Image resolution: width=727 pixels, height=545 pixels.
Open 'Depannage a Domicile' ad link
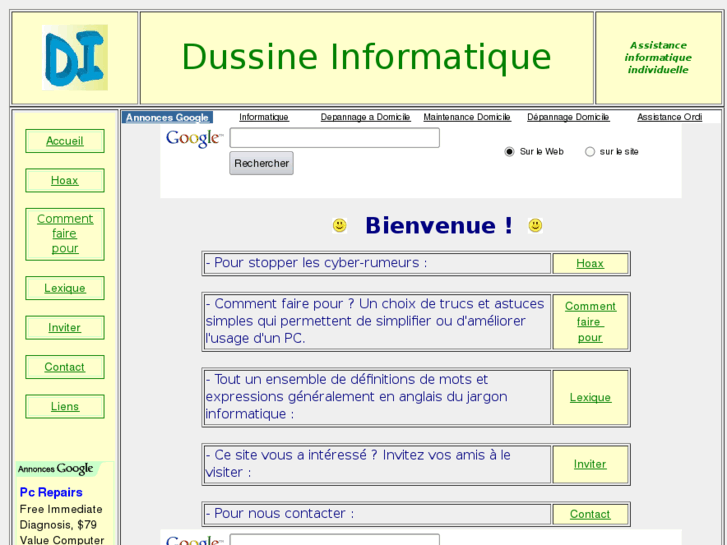(x=365, y=117)
